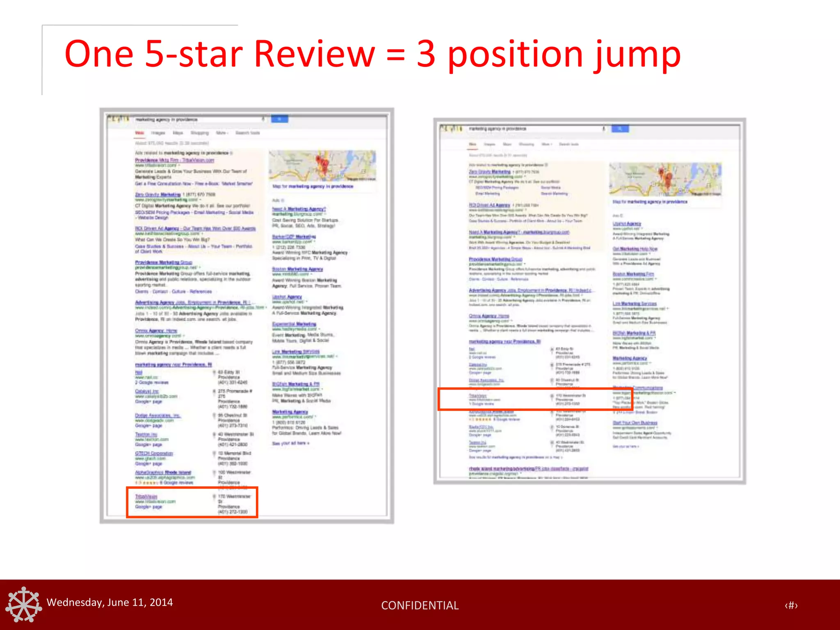This screenshot has height=630, width=840.
Task: Click the 'CONFIDENTIAL' footer text
Action: click(420, 605)
